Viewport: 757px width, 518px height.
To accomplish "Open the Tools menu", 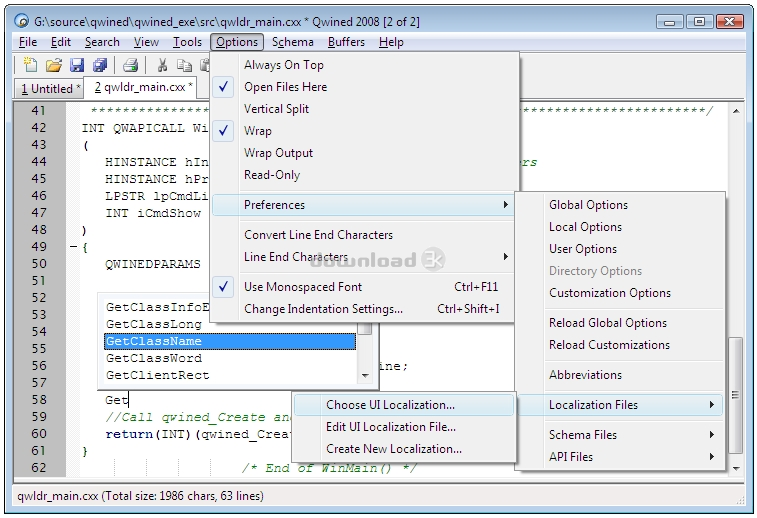I will click(187, 42).
